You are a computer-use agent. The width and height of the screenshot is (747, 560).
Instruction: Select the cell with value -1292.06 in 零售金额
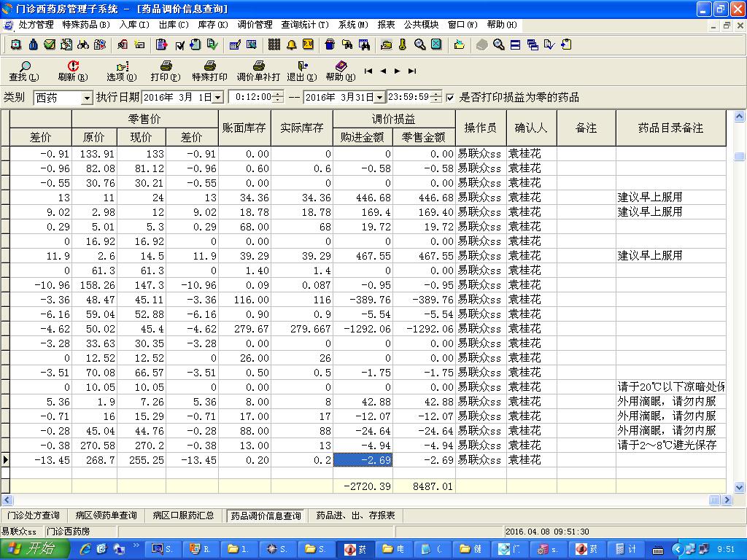(x=424, y=329)
